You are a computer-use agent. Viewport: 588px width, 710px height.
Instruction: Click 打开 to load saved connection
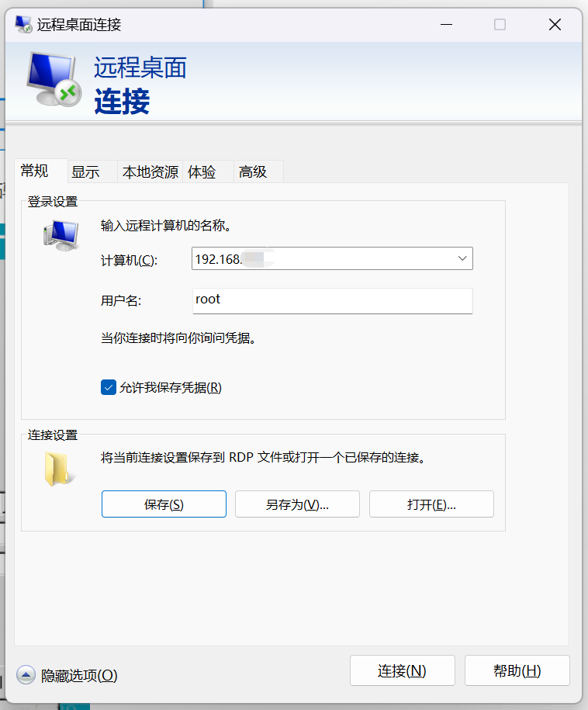431,504
